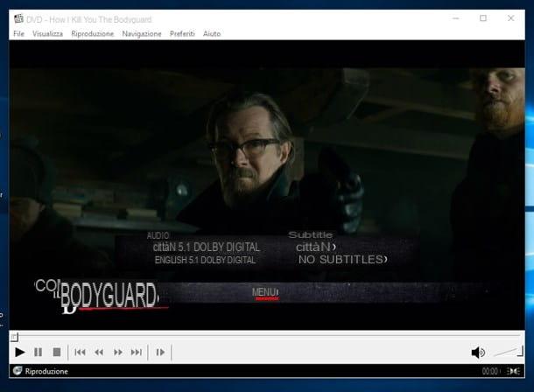The image size is (534, 392).
Task: Select the first 5.1 Dolby Digital audio option
Action: click(x=207, y=247)
